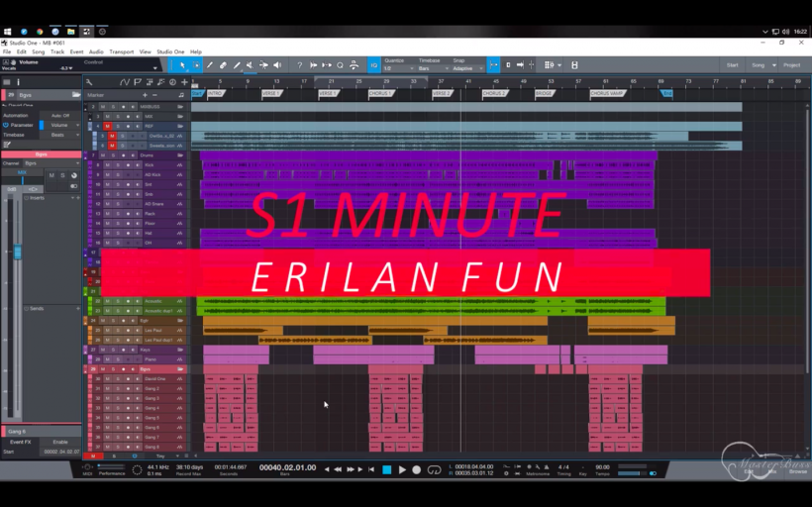Click the Project page button
The width and height of the screenshot is (812, 507).
click(792, 65)
